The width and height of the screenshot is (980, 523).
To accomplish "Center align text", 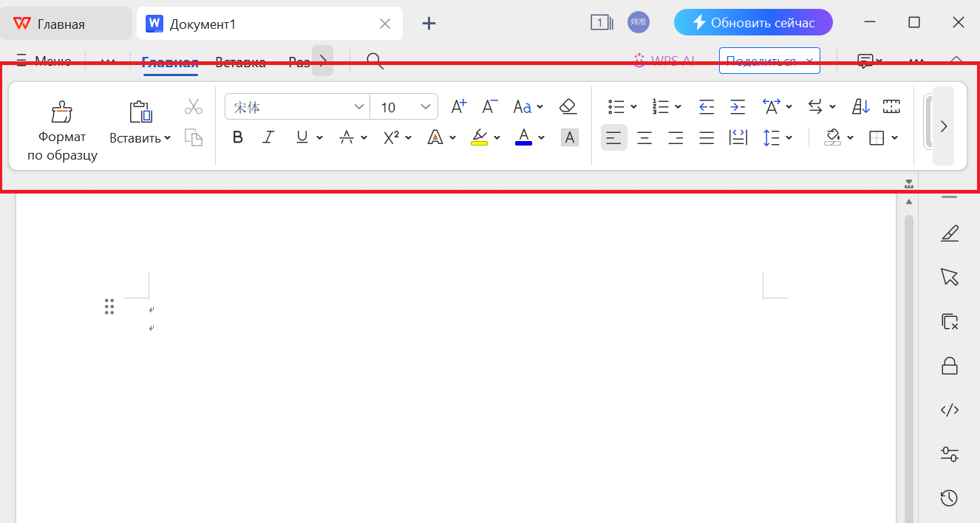I will coord(644,137).
